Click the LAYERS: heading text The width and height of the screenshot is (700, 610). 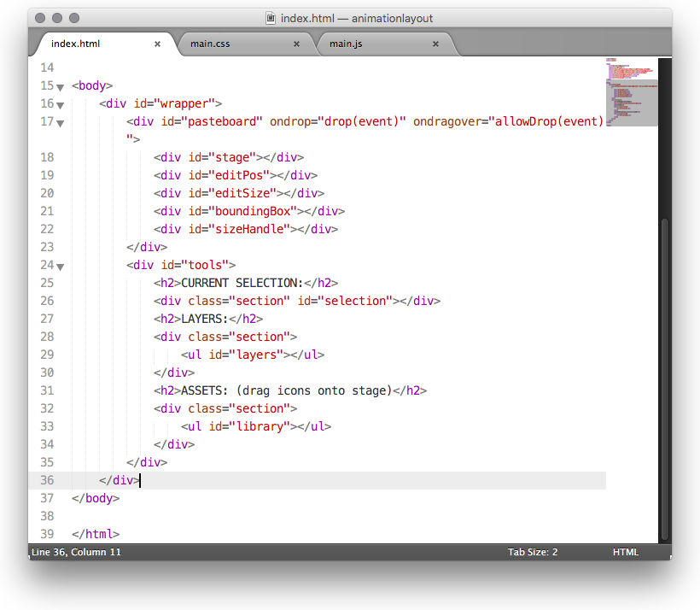pyautogui.click(x=205, y=319)
